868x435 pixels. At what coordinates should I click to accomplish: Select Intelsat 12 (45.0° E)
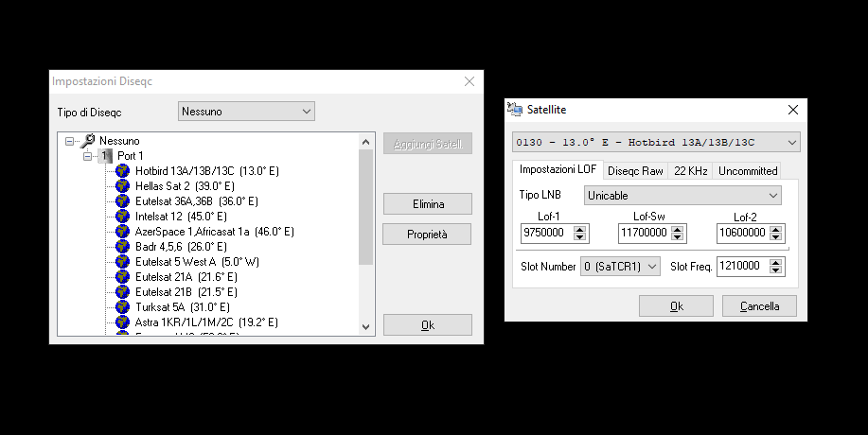tap(181, 217)
